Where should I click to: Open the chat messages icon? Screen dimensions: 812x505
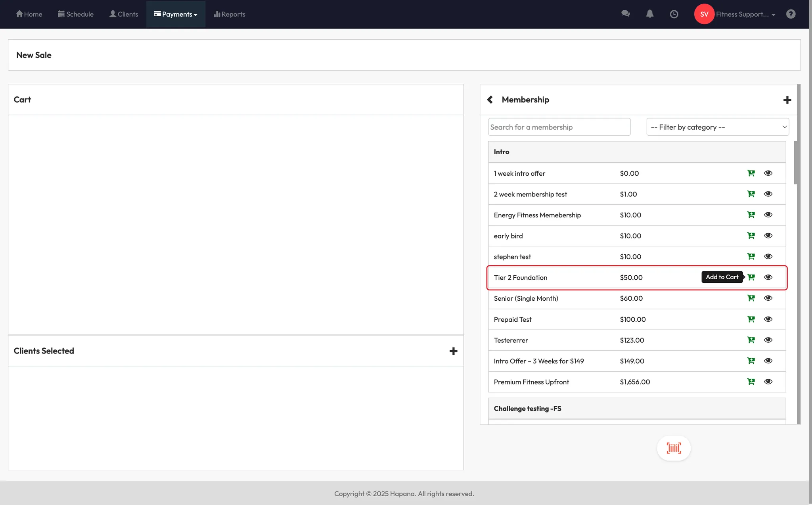coord(625,14)
